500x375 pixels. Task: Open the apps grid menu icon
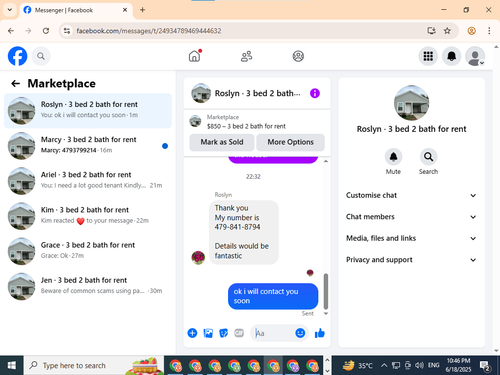coord(428,56)
